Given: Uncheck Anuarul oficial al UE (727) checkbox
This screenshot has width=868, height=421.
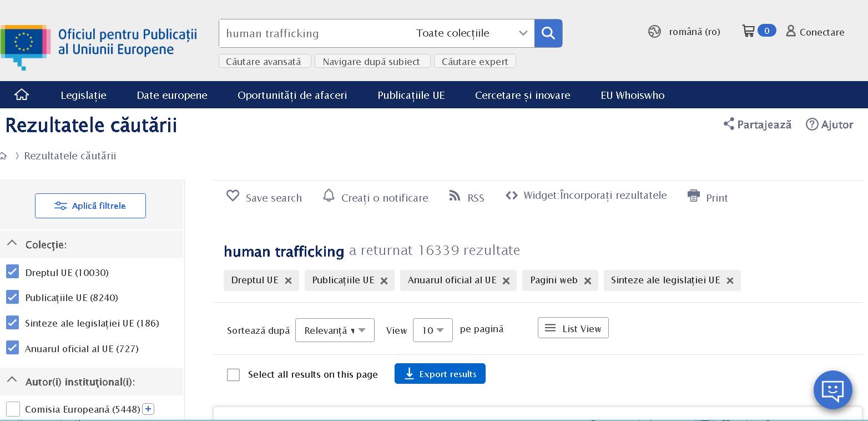Looking at the screenshot, I should point(12,348).
